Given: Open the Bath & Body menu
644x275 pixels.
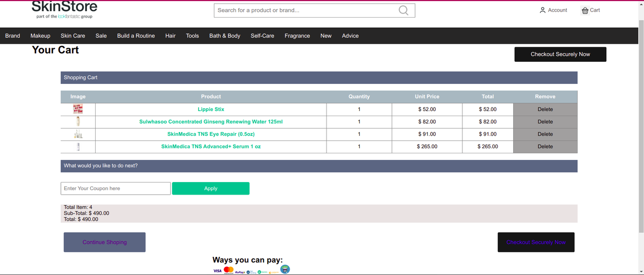Looking at the screenshot, I should (x=225, y=36).
